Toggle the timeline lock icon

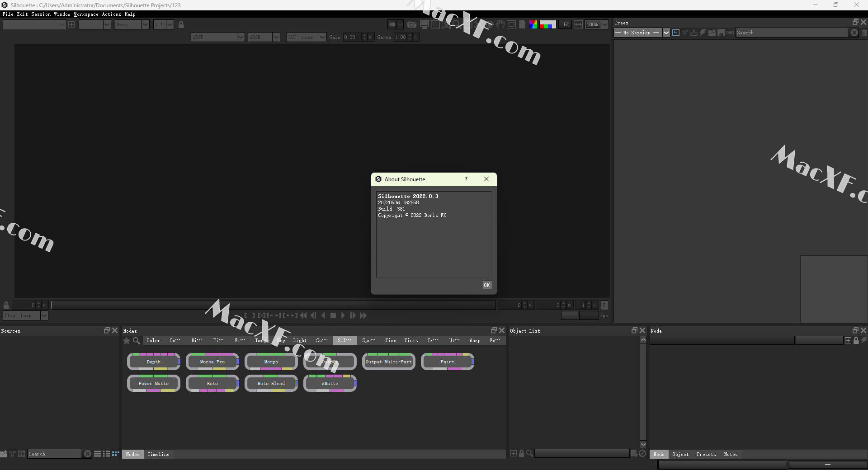(x=6, y=305)
